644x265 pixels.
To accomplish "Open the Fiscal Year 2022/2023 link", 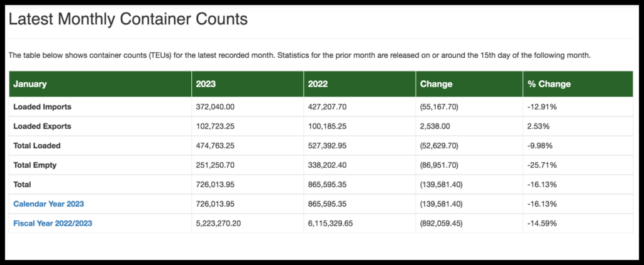I will tap(53, 224).
